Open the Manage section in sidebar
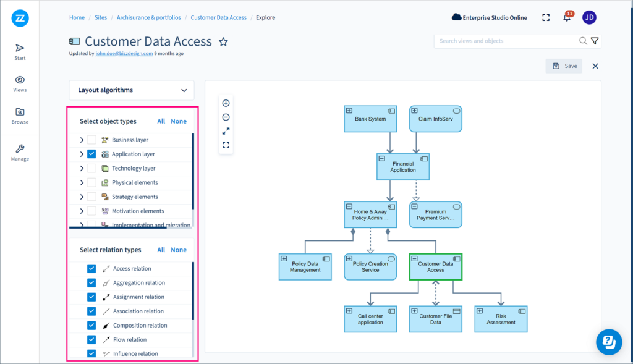 [x=20, y=153]
